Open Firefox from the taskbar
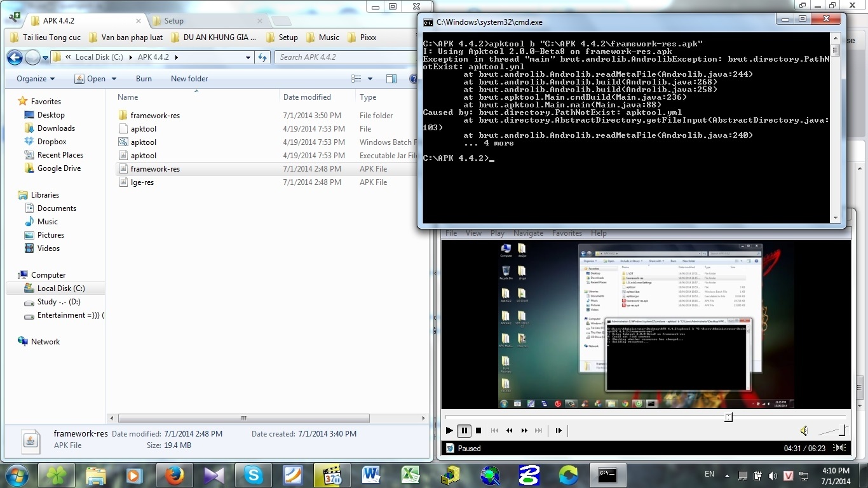This screenshot has height=488, width=868. coord(173,475)
